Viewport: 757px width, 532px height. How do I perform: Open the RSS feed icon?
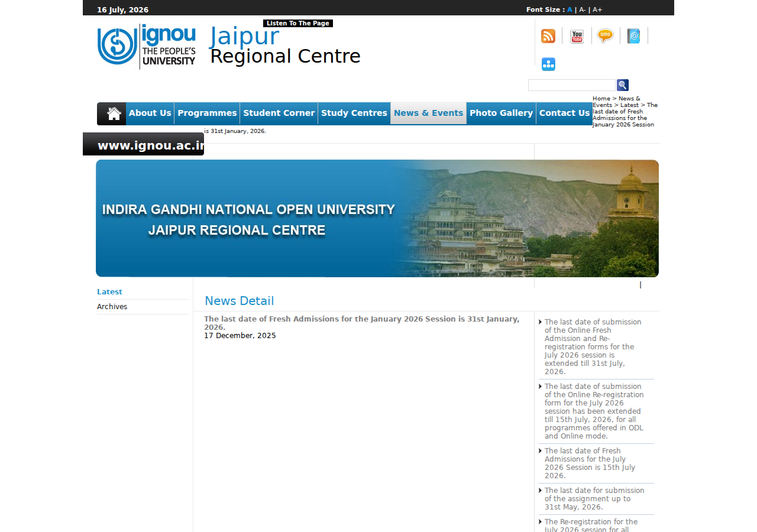(548, 36)
